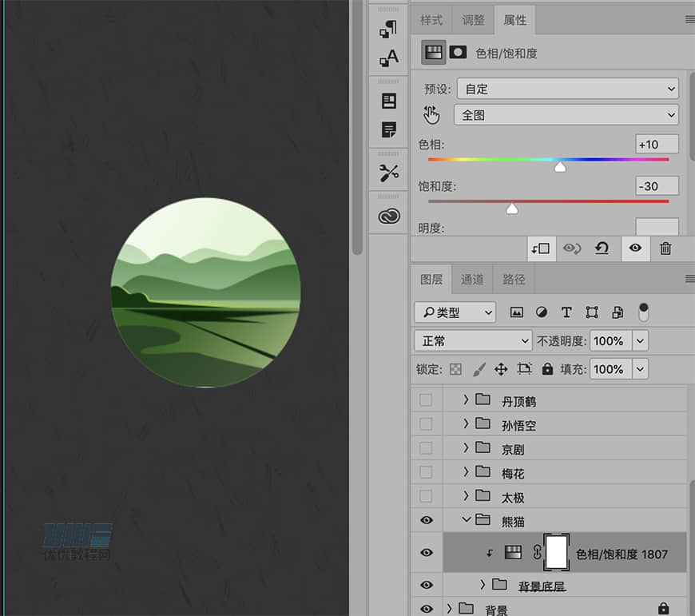Switch to the 调整 tab
Screen dimensions: 695x616
pyautogui.click(x=472, y=20)
